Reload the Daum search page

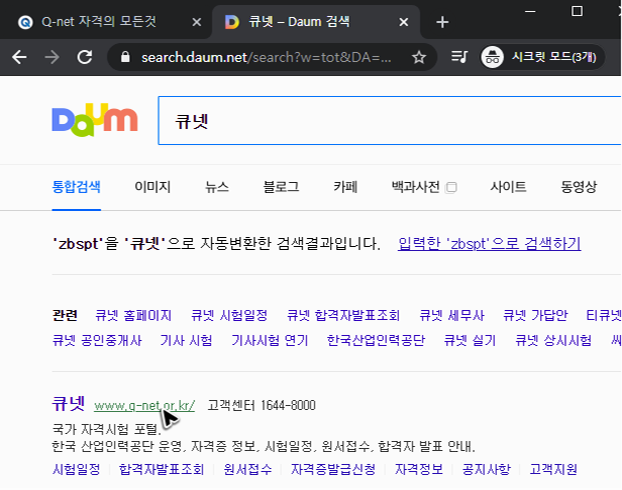84,57
